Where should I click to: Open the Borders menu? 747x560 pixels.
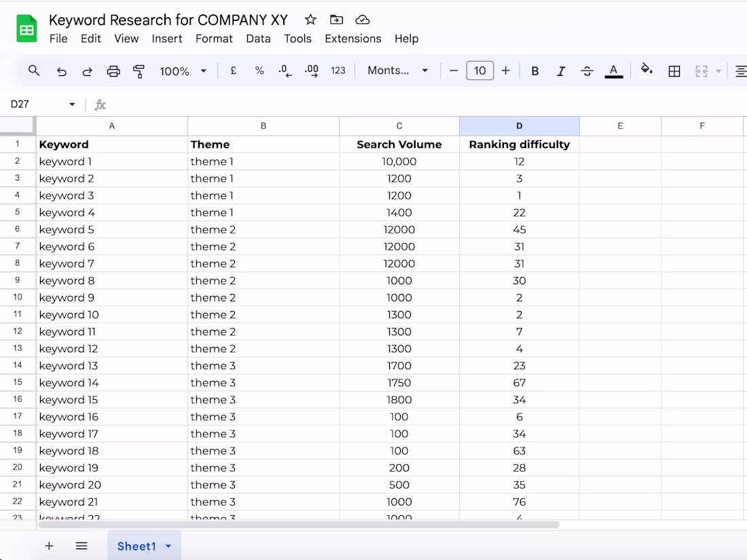674,71
